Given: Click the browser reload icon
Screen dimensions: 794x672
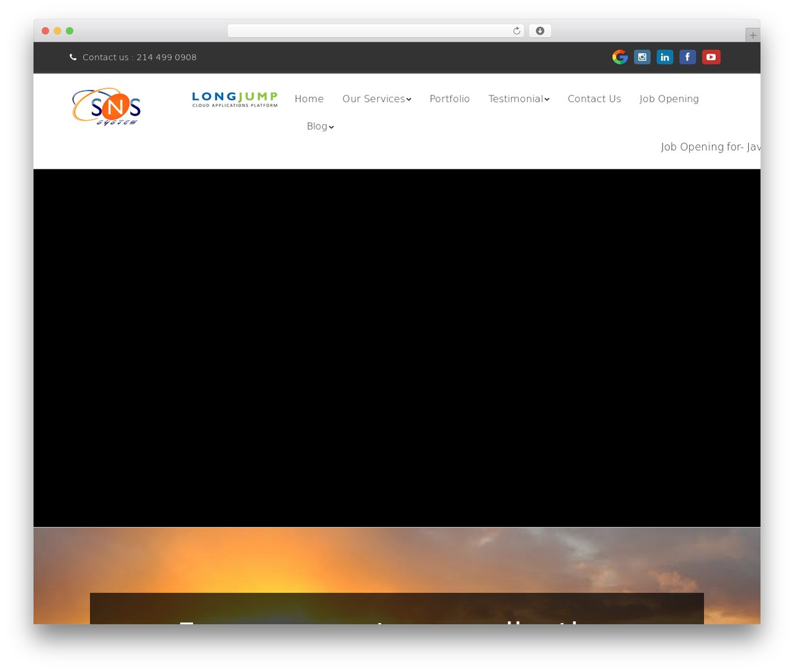Looking at the screenshot, I should click(x=516, y=31).
